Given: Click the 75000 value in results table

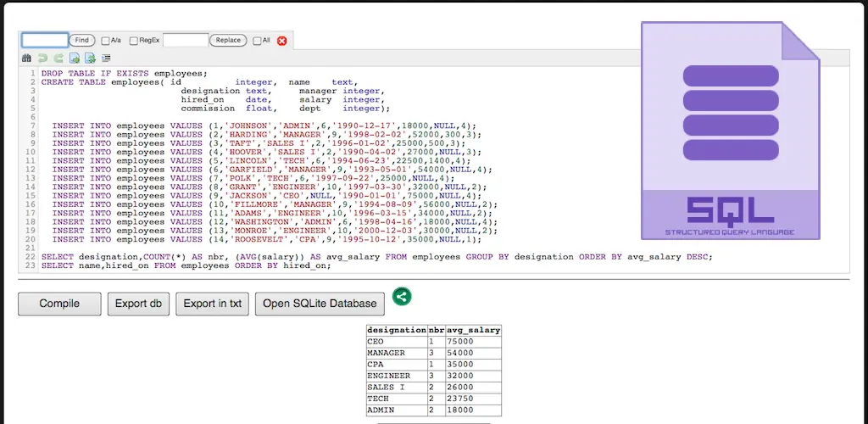Looking at the screenshot, I should tap(473, 342).
